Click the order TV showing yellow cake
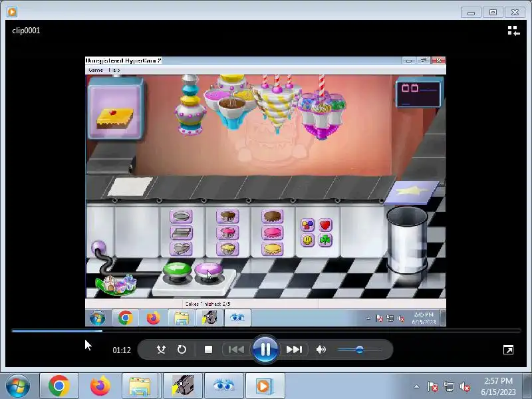532x399 pixels. pyautogui.click(x=116, y=108)
